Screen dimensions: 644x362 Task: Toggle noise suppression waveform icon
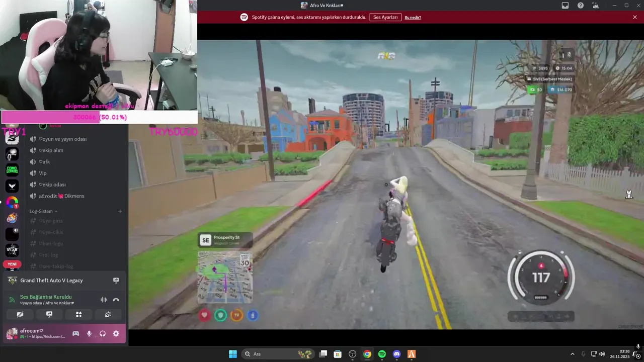(x=104, y=300)
